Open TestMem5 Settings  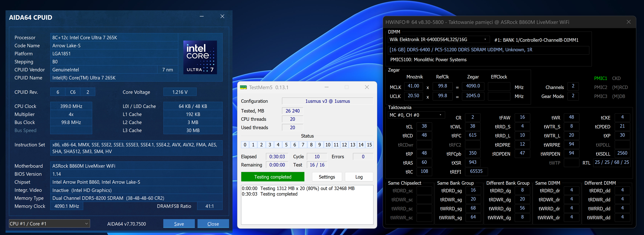click(327, 177)
